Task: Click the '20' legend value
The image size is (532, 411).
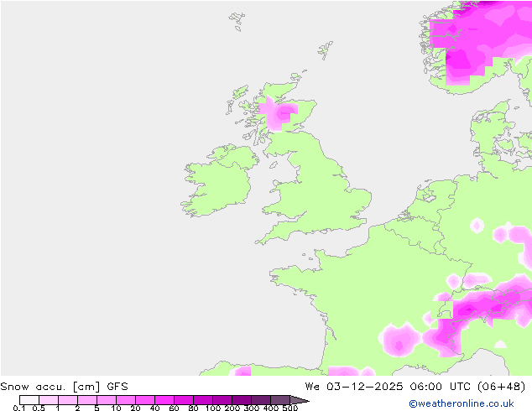Action: (135, 408)
